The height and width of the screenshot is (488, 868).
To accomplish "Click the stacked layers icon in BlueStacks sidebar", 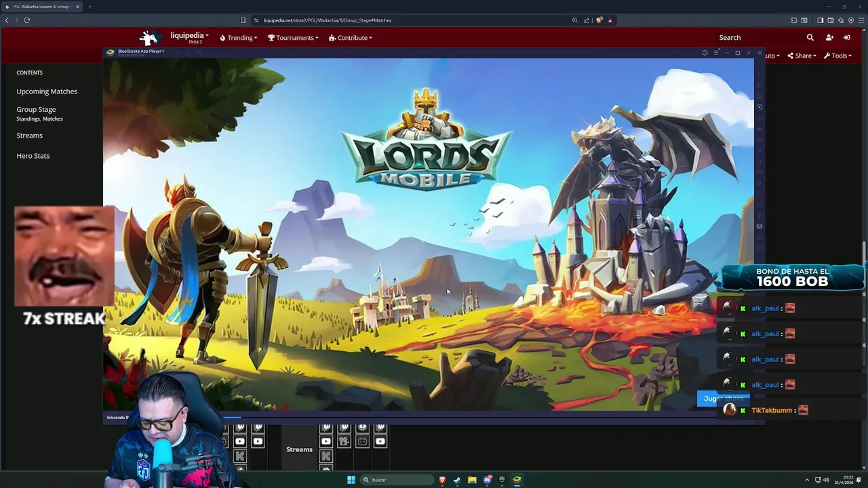I will pos(759,226).
